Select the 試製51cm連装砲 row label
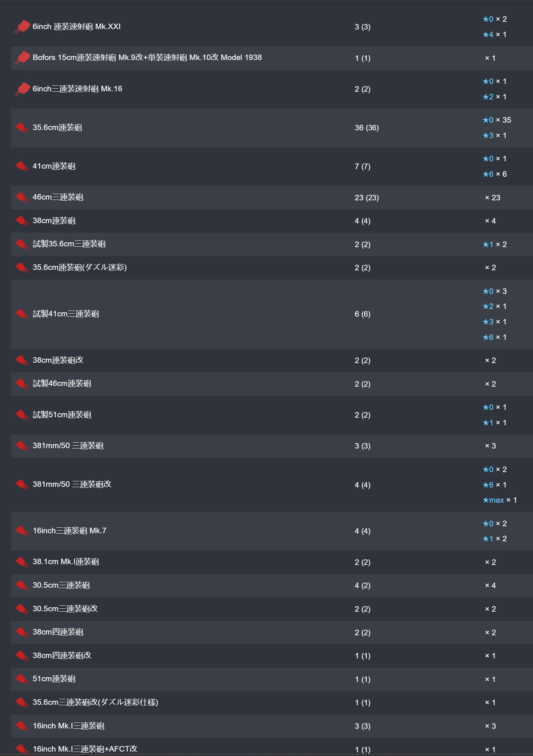The image size is (533, 756). click(62, 415)
